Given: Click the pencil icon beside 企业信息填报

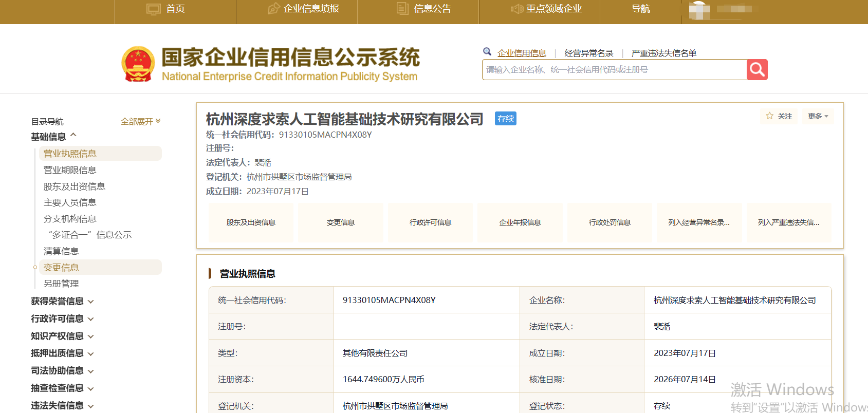Looking at the screenshot, I should [x=274, y=9].
